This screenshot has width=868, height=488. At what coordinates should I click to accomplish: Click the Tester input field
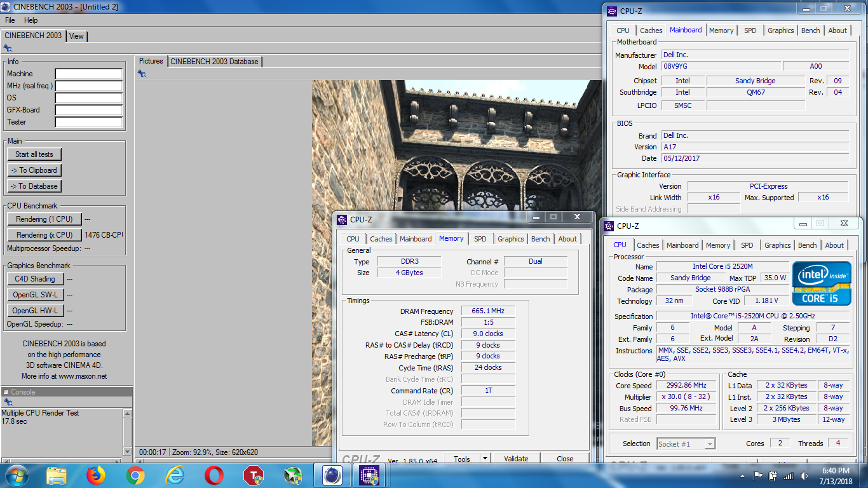point(89,122)
